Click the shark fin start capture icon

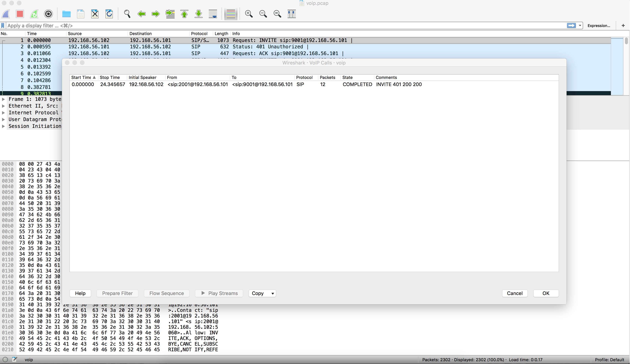point(6,14)
